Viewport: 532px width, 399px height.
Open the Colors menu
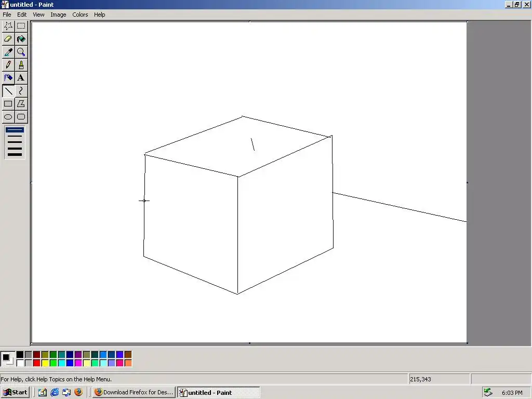pyautogui.click(x=80, y=15)
